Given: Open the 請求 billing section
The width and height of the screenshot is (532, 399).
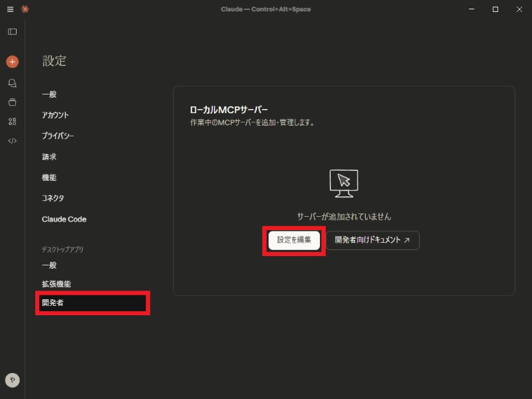Looking at the screenshot, I should [49, 157].
